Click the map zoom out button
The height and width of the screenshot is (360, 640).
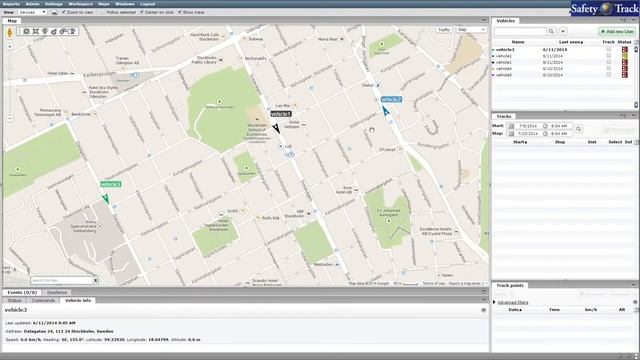pos(10,118)
